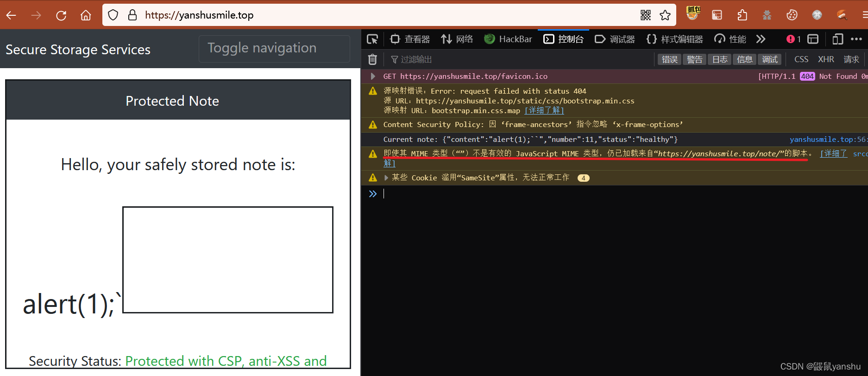Toggle responsive design mode

(x=837, y=39)
